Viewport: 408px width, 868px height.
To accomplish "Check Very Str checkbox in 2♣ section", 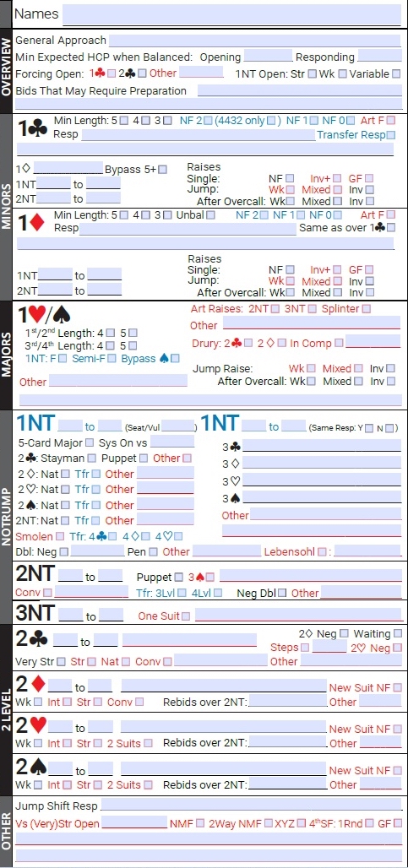I will point(61,661).
